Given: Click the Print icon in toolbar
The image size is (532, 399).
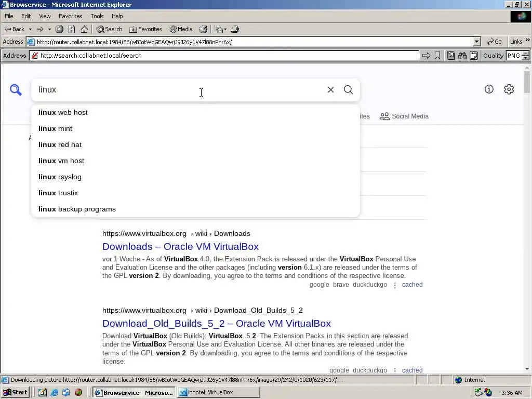Looking at the screenshot, I should click(235, 29).
